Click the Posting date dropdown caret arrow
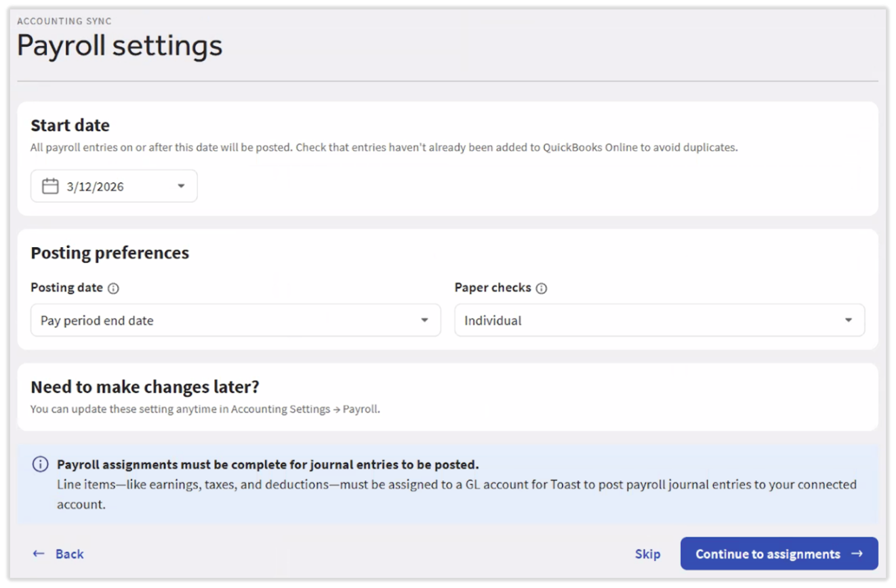The image size is (896, 588). click(424, 320)
